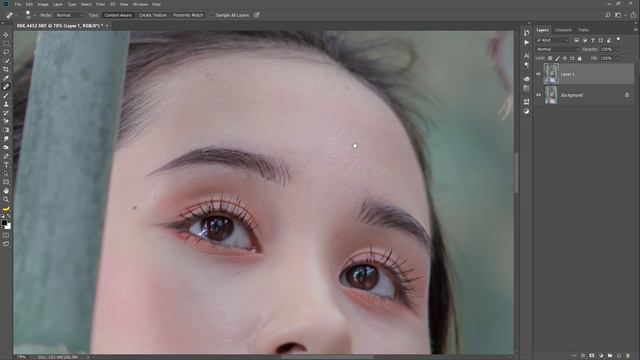640x360 pixels.
Task: Click the search icon at top right
Action: pyautogui.click(x=608, y=15)
